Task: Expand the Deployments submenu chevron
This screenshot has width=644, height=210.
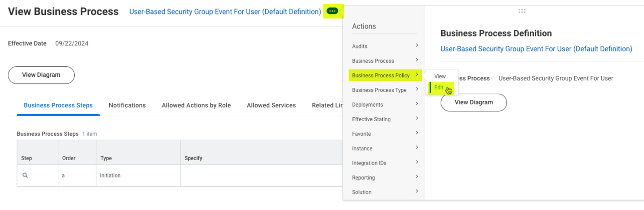Action: (x=417, y=104)
